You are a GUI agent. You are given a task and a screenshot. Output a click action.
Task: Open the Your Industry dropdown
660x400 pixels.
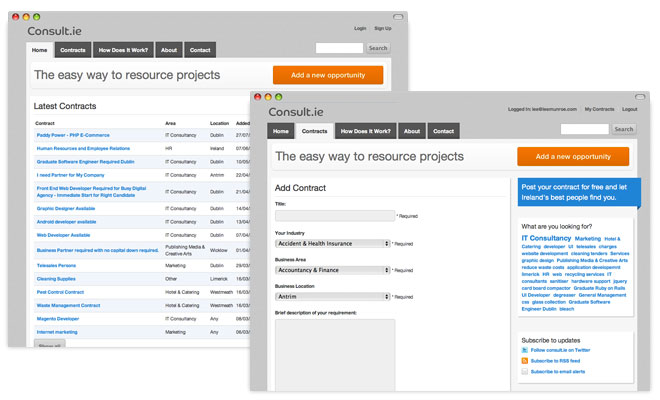[x=333, y=243]
